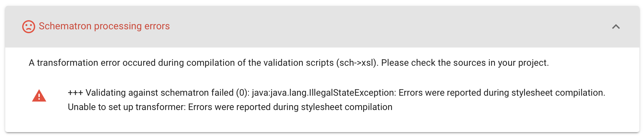Click the word 'Schematron' in the header

pyautogui.click(x=65, y=26)
